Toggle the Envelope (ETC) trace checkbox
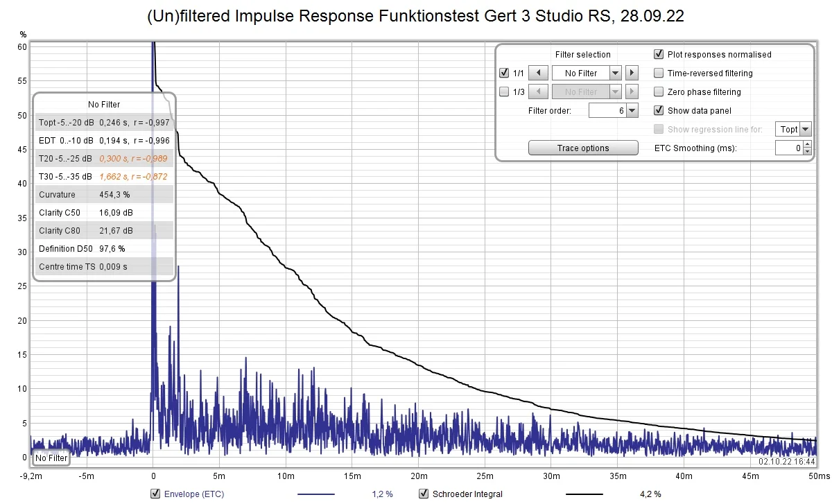This screenshot has width=832, height=504. pos(155,494)
